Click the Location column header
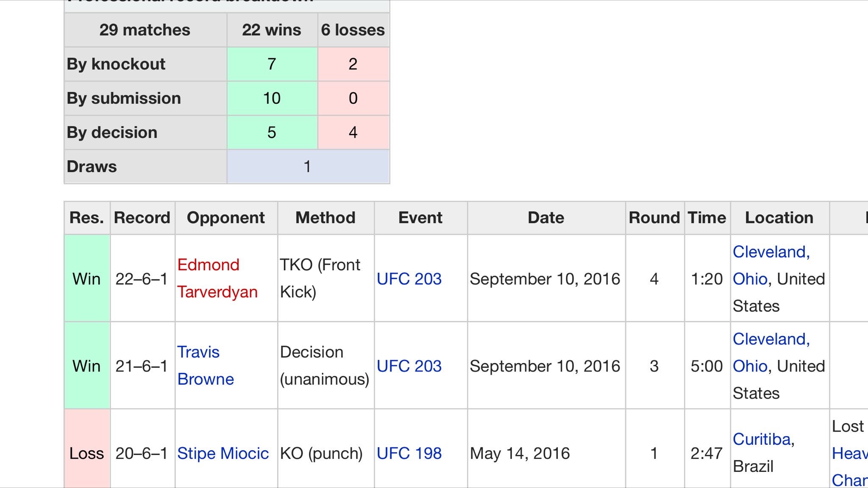 [779, 218]
